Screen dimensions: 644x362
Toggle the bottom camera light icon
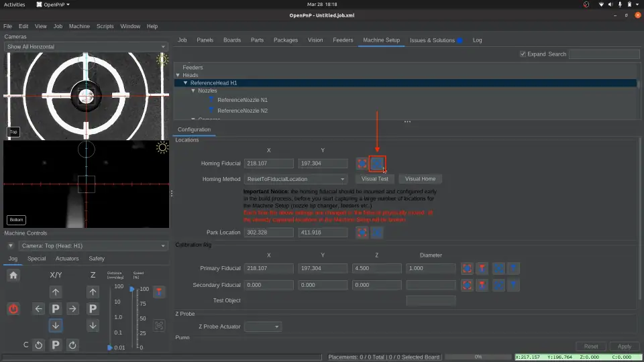(x=162, y=147)
